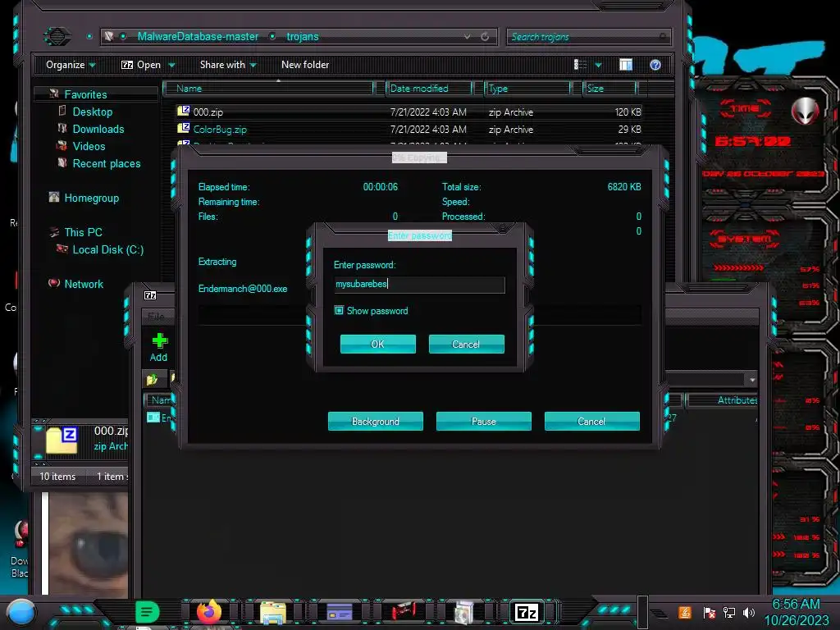Image resolution: width=840 pixels, height=630 pixels.
Task: Click the Add plus icon in 7-Zip
Action: point(159,340)
